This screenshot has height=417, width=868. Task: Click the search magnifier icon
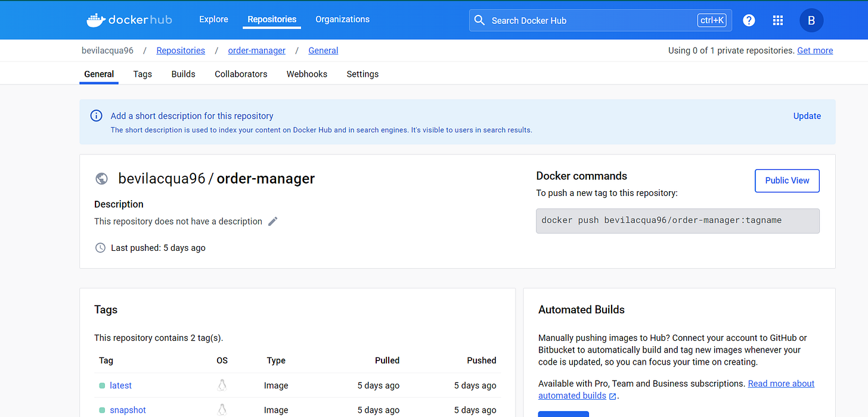[x=479, y=20]
